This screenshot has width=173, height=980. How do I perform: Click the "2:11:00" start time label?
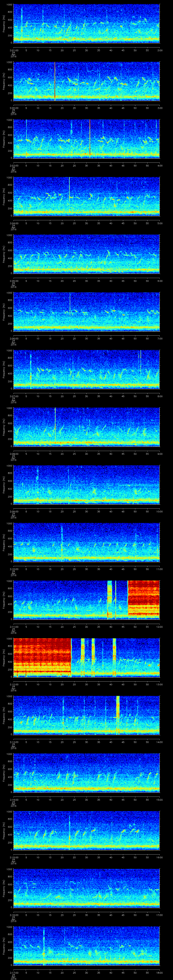(x=14, y=627)
